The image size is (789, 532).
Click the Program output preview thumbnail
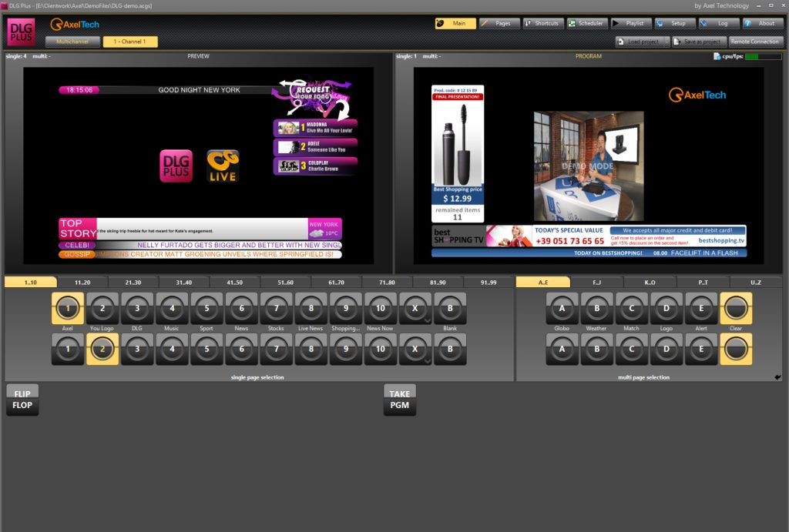(589, 166)
